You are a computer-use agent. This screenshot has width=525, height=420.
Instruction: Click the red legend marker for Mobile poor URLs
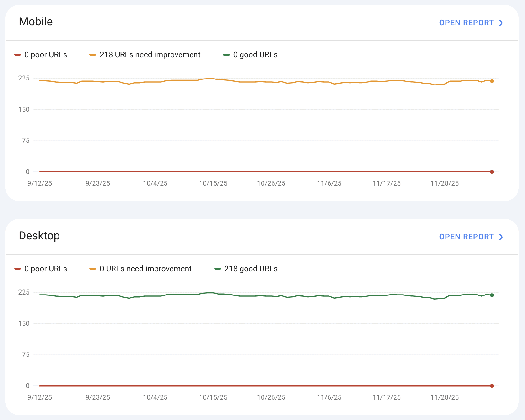pyautogui.click(x=17, y=54)
